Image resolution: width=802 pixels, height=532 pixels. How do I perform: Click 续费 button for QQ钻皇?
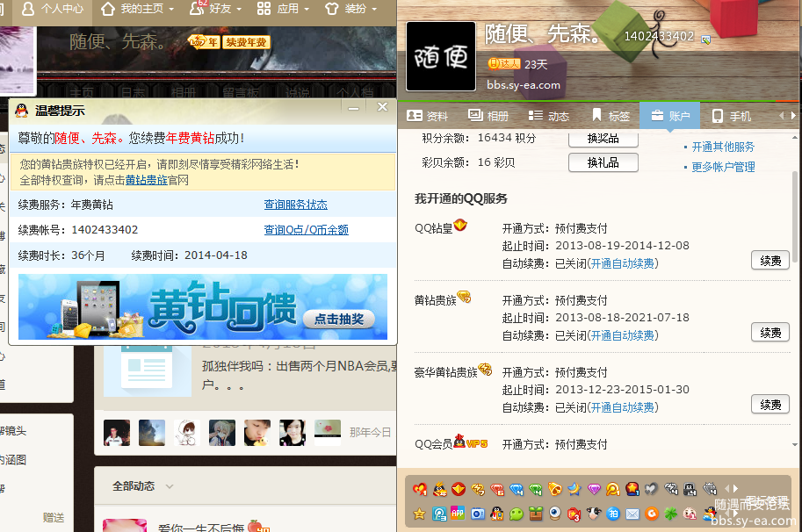(770, 261)
